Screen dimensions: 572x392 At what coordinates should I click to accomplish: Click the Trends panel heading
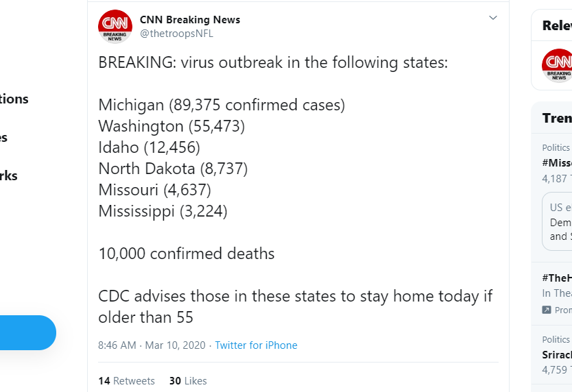(x=556, y=118)
